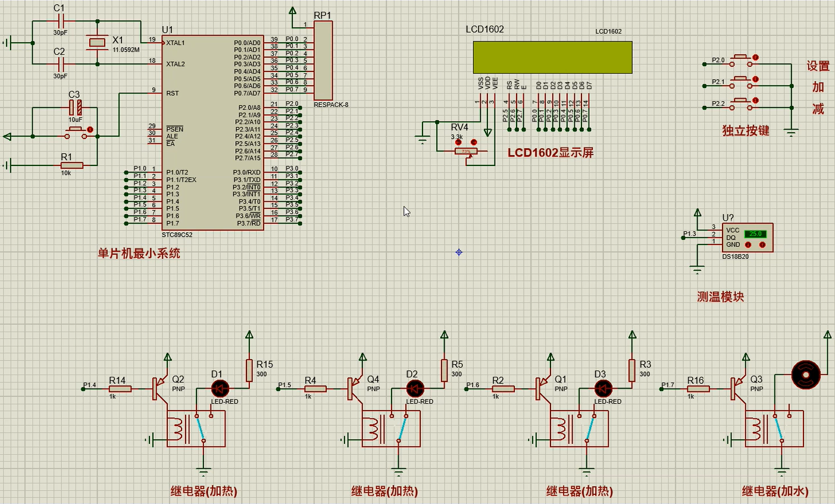
Task: Select the C3 10uF capacitor
Action: pyautogui.click(x=75, y=108)
